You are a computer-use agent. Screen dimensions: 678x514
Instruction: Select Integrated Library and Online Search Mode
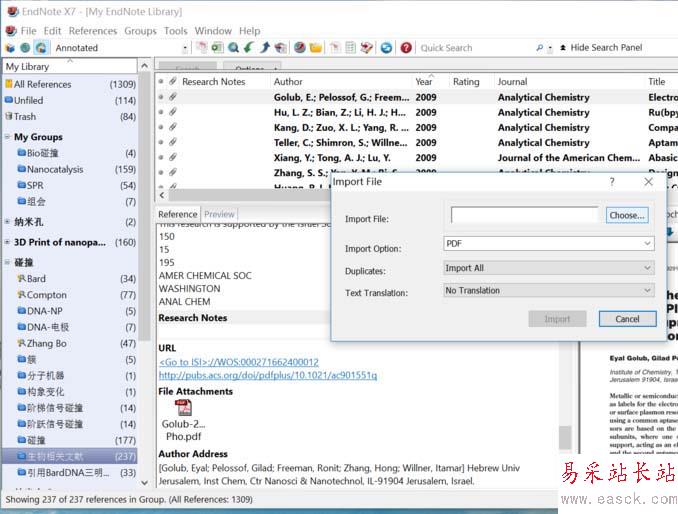click(41, 48)
